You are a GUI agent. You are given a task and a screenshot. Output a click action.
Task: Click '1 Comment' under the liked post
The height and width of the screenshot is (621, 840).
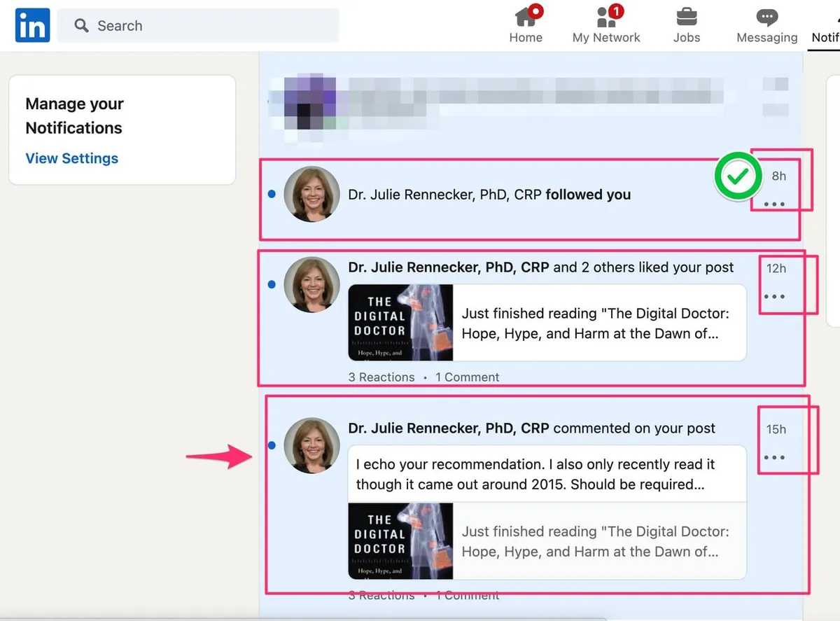tap(467, 377)
